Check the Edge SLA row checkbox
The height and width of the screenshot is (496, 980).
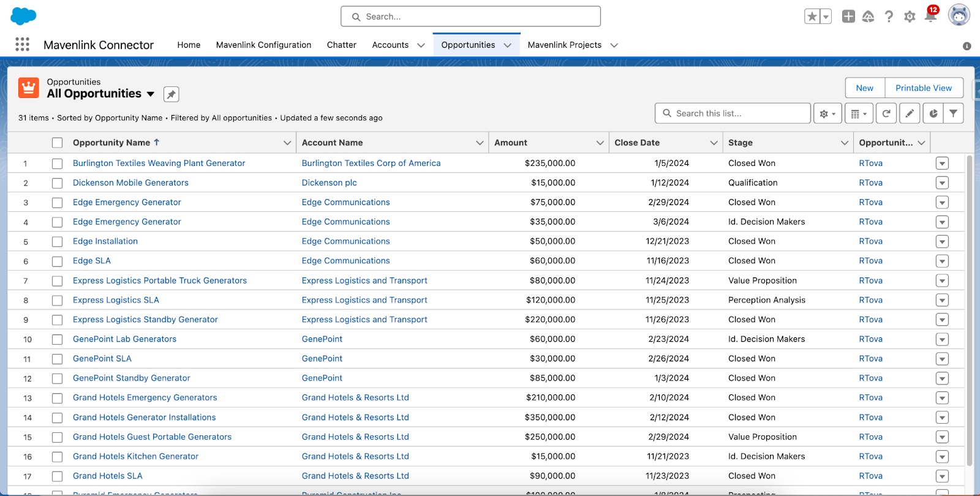58,261
